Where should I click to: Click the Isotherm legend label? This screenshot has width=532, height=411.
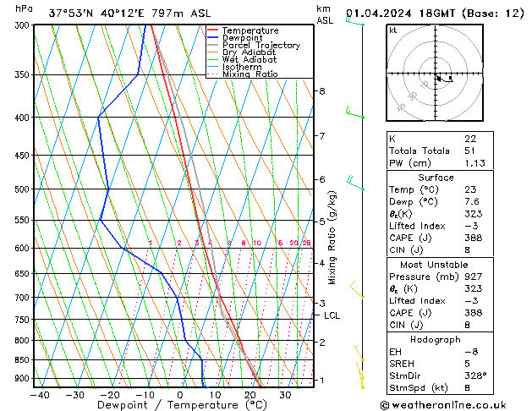242,67
